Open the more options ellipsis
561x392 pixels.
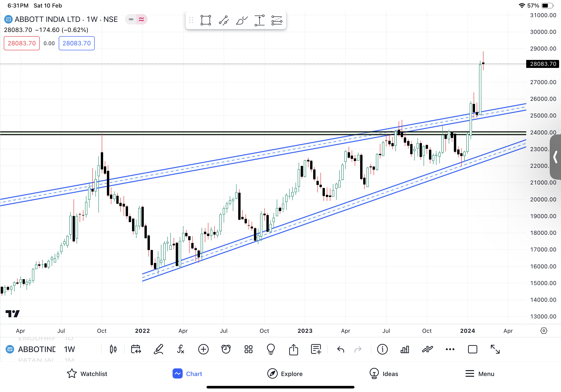click(450, 349)
